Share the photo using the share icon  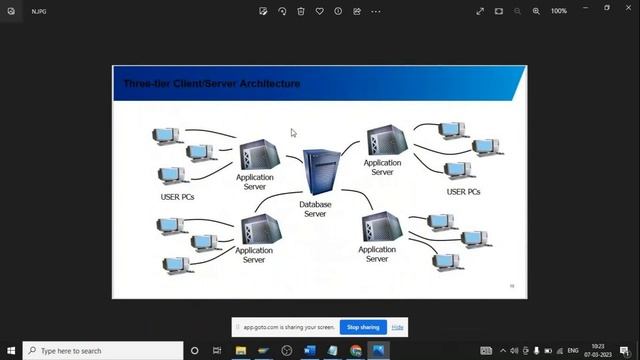tap(357, 11)
